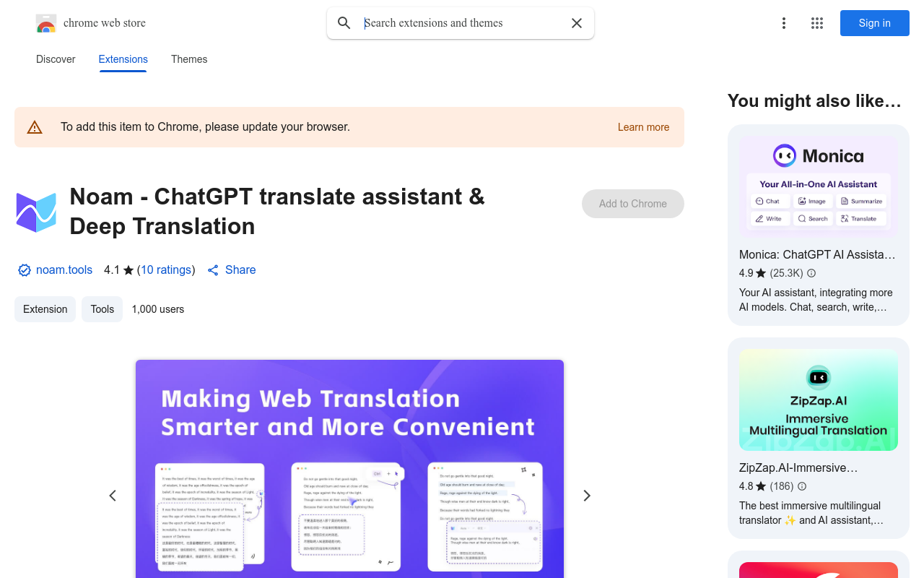
Task: Switch to the Themes tab
Action: [189, 59]
